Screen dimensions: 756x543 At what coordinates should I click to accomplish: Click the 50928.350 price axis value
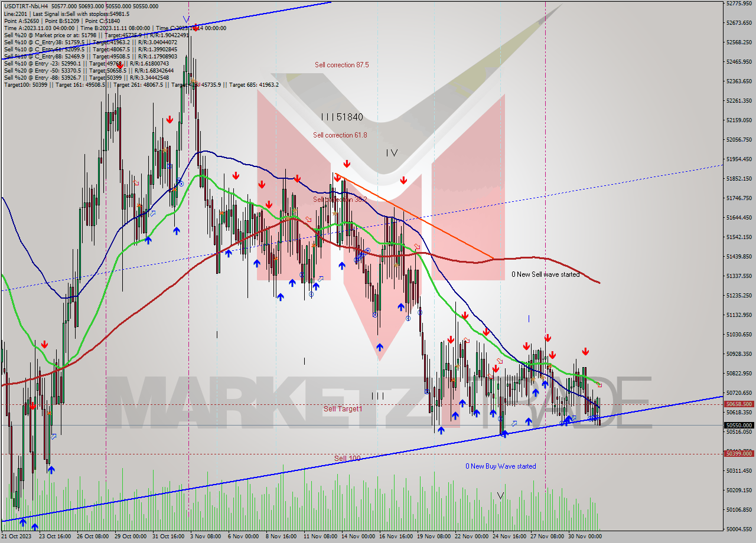pos(739,354)
